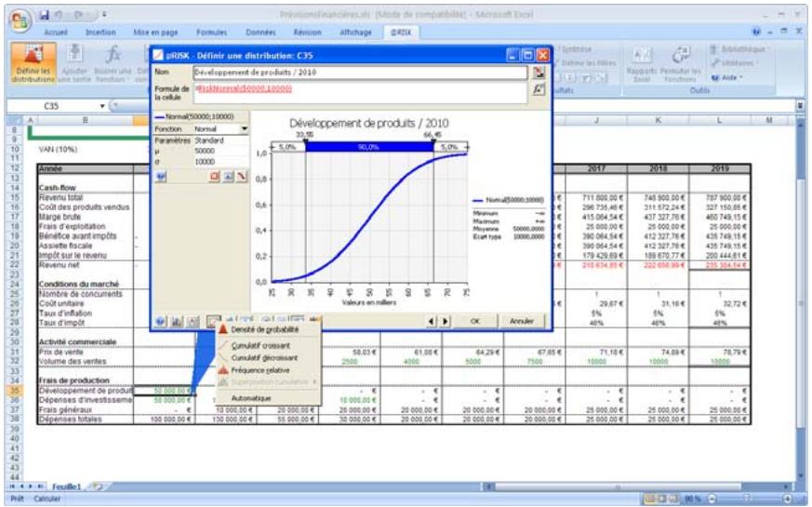The width and height of the screenshot is (812, 507).
Task: Select Fréquence relative graph option
Action: tap(260, 369)
